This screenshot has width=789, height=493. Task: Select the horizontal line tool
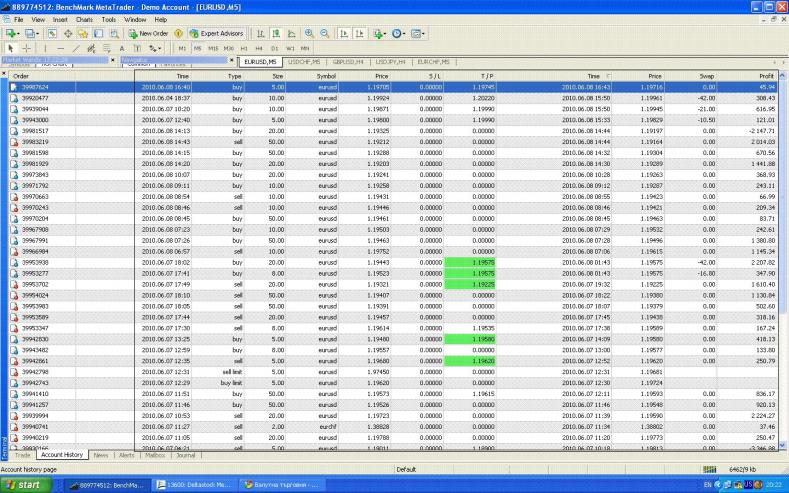click(60, 48)
